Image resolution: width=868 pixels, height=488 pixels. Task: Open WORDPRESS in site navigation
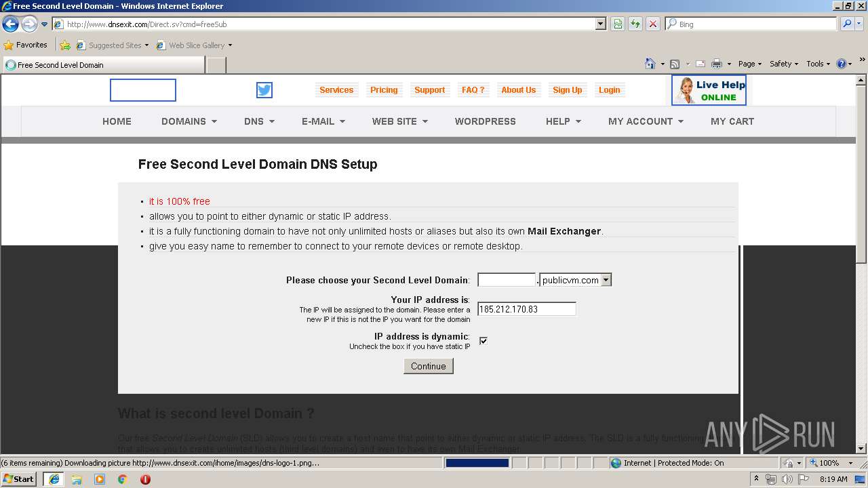coord(486,121)
